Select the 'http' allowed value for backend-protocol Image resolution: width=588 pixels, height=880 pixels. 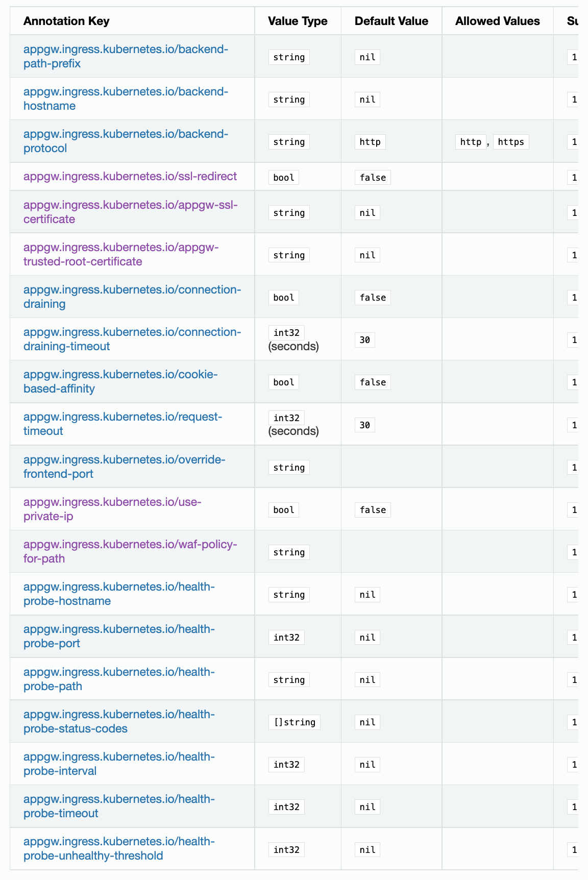click(471, 142)
